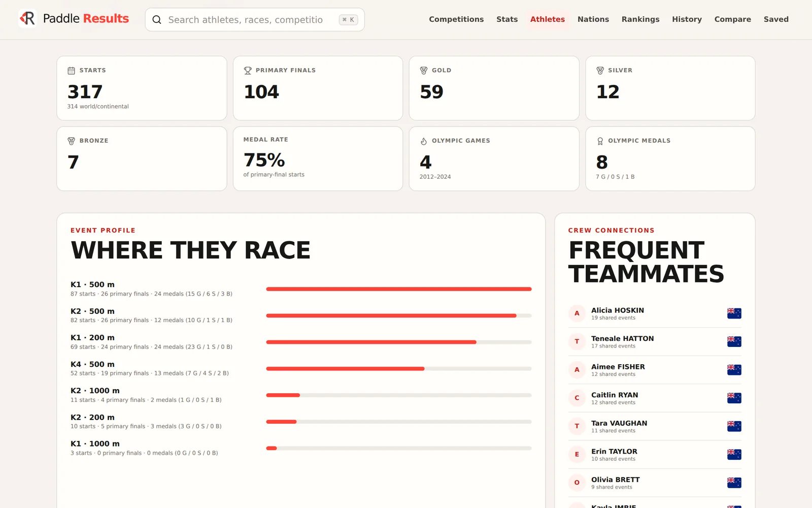Click the search magnifier icon
The image size is (812, 508).
point(157,20)
